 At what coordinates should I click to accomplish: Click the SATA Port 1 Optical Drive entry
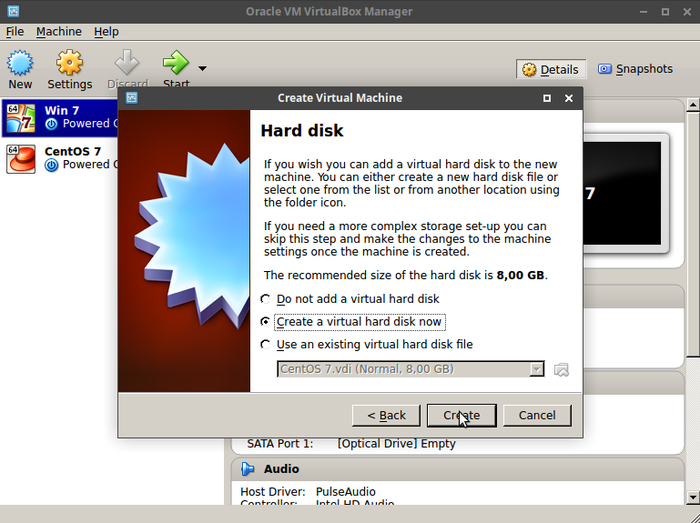coord(396,444)
